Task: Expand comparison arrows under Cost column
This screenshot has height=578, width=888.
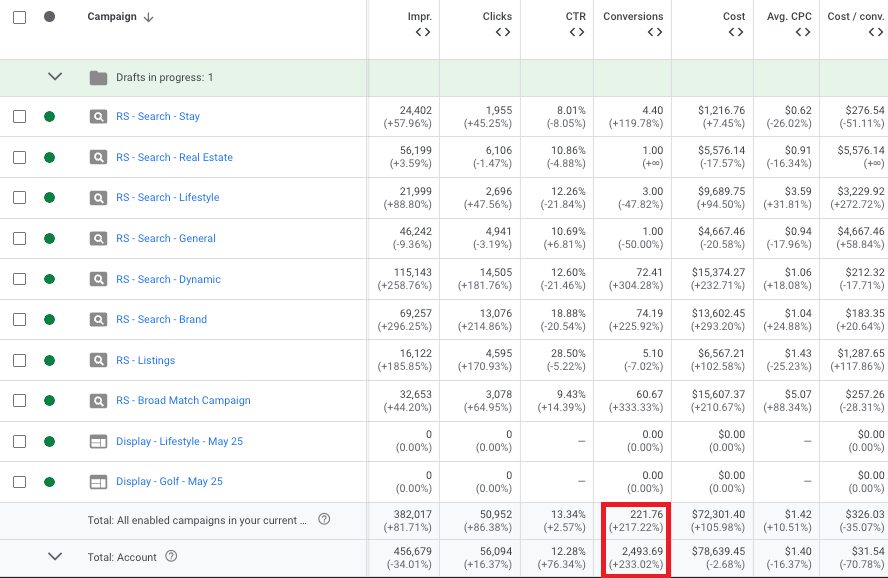Action: click(736, 32)
